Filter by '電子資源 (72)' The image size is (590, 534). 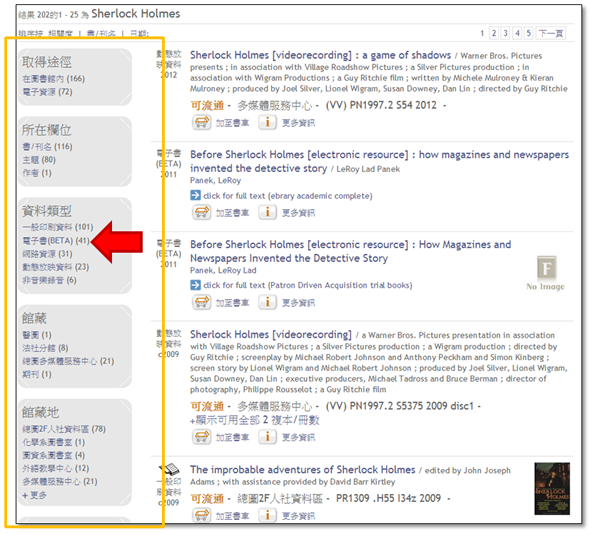tap(47, 92)
